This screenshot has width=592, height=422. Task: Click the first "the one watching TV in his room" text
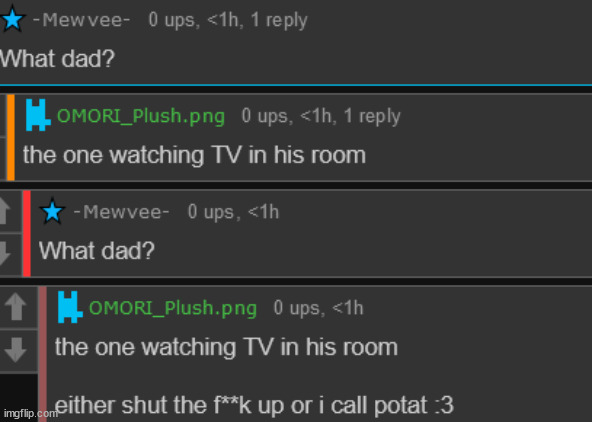(194, 155)
